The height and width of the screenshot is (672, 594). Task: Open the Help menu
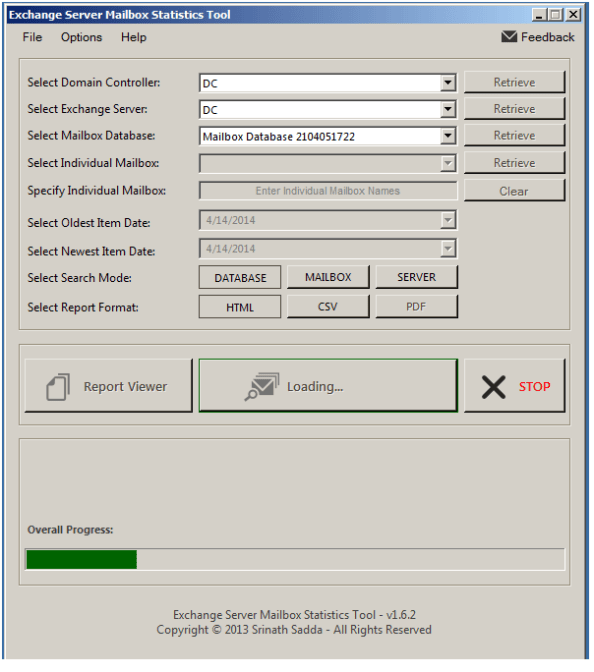[x=134, y=37]
